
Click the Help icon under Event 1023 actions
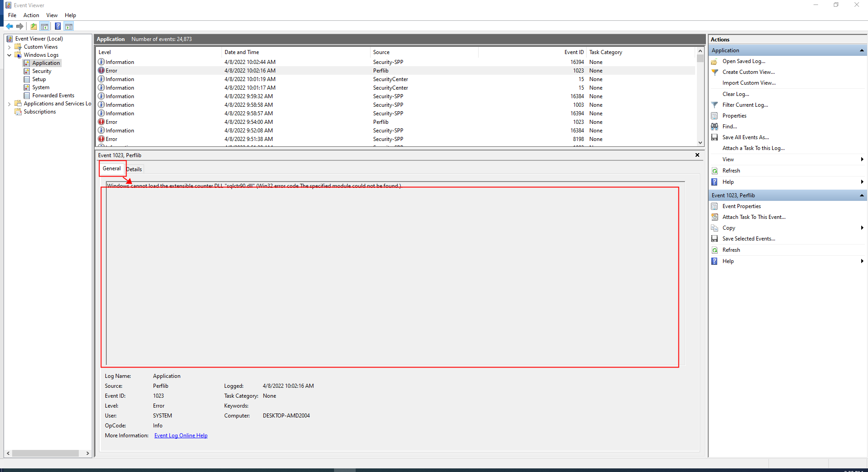coord(714,261)
